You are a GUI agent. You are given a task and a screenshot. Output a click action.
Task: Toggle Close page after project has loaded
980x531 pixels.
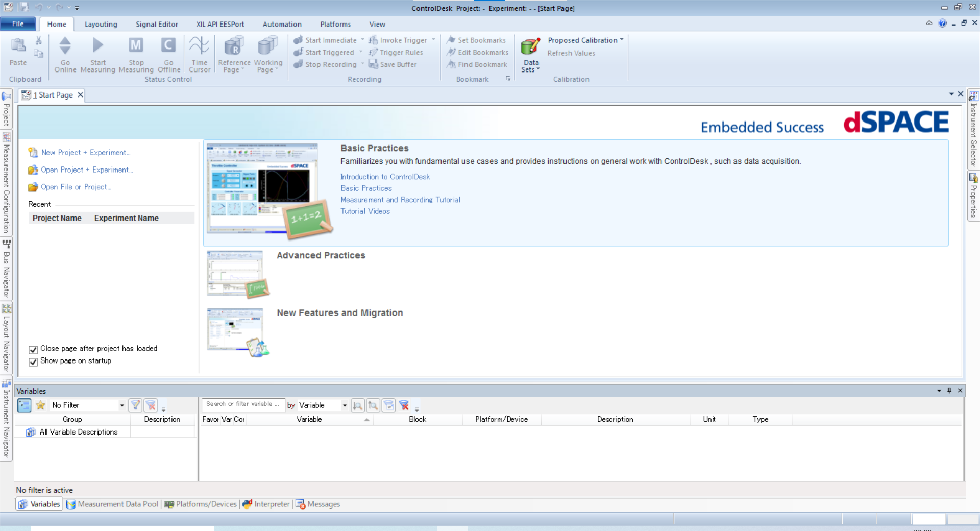tap(33, 349)
